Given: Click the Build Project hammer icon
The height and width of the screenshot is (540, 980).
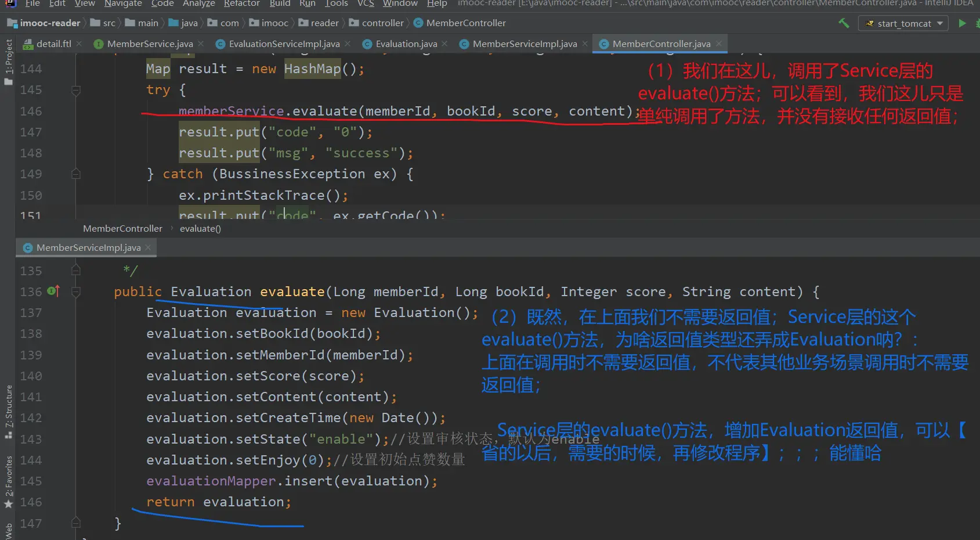Looking at the screenshot, I should click(844, 23).
